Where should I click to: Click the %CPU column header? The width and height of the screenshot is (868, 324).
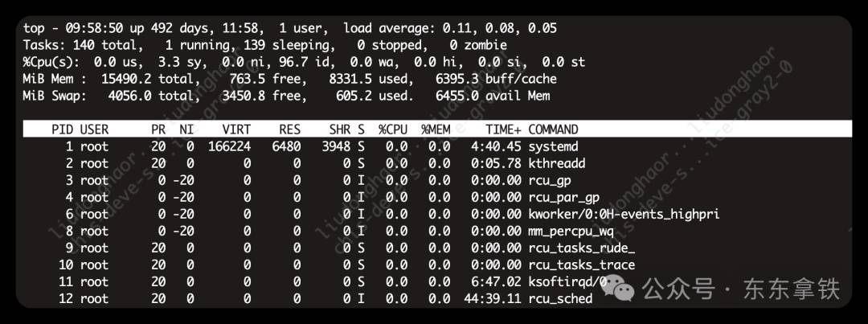[393, 129]
